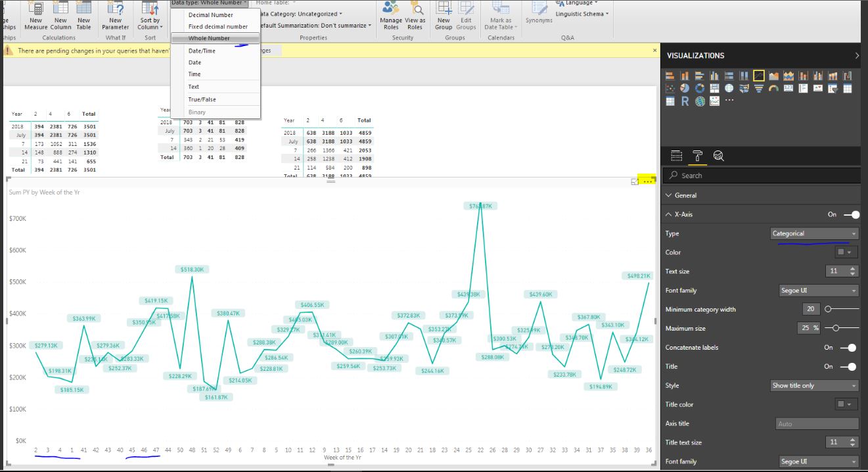
Task: Open the Sort by Column dropdown
Action: [x=150, y=16]
